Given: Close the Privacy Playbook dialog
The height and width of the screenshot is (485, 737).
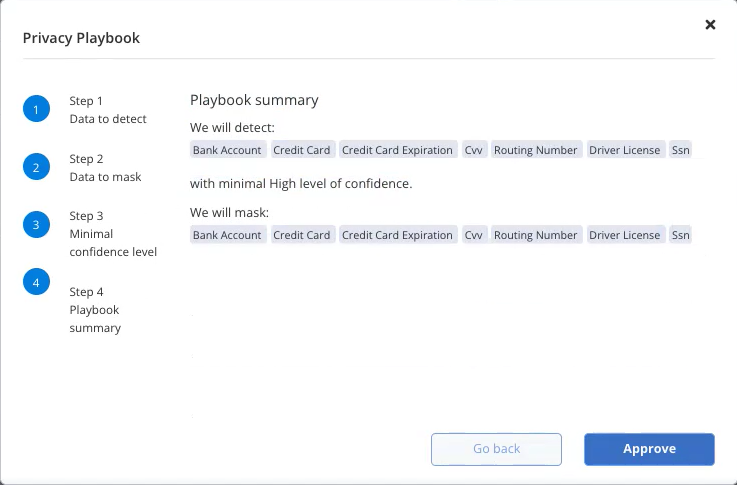Looking at the screenshot, I should (710, 24).
